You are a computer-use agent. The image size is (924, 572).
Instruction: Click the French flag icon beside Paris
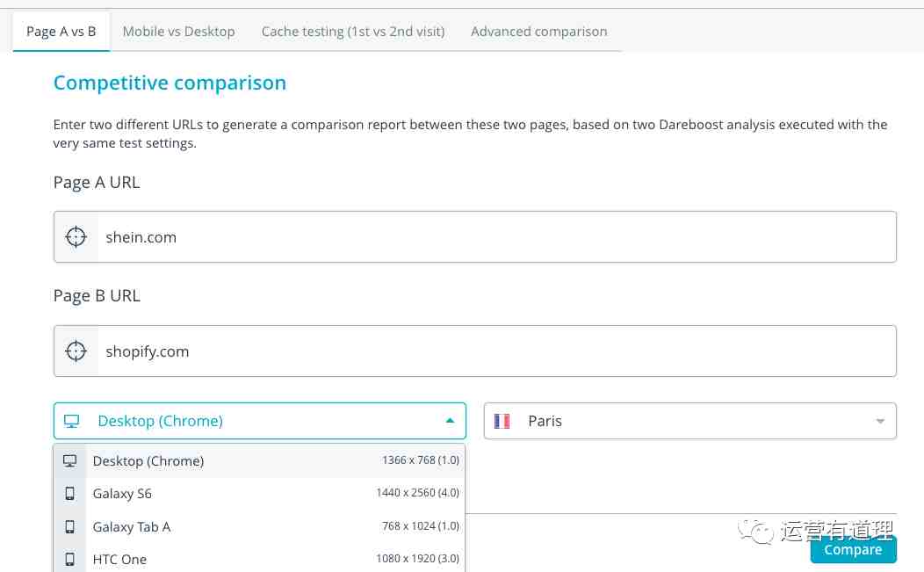point(502,421)
